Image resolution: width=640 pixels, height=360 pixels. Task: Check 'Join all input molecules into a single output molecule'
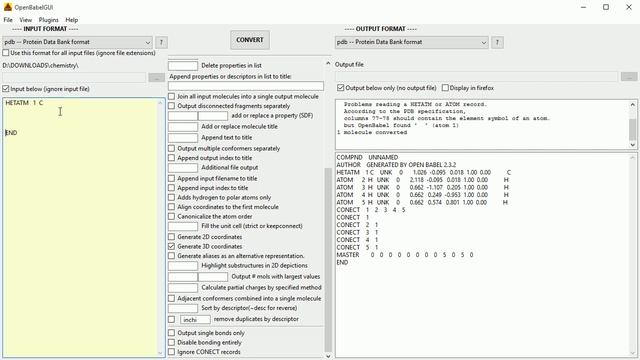[171, 96]
